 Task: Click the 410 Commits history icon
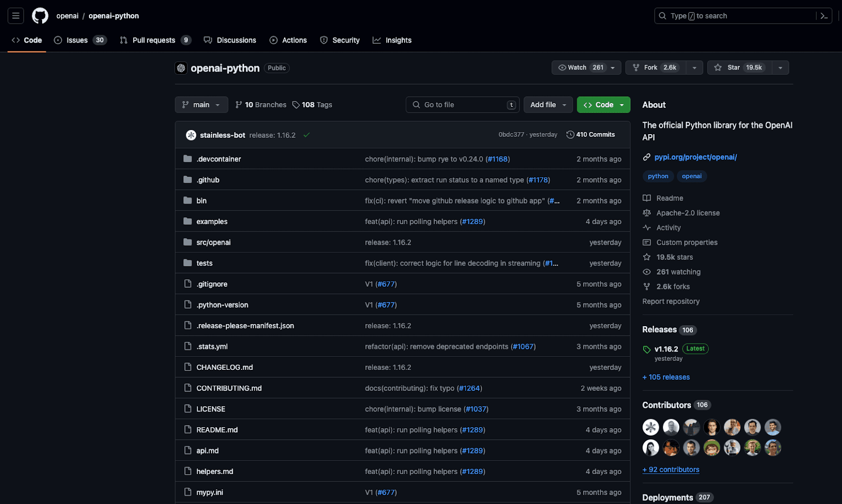pos(570,135)
